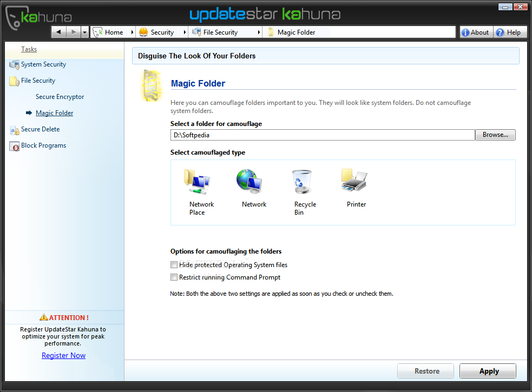This screenshot has height=392, width=532.
Task: Open File Security in the breadcrumb bar
Action: (220, 32)
